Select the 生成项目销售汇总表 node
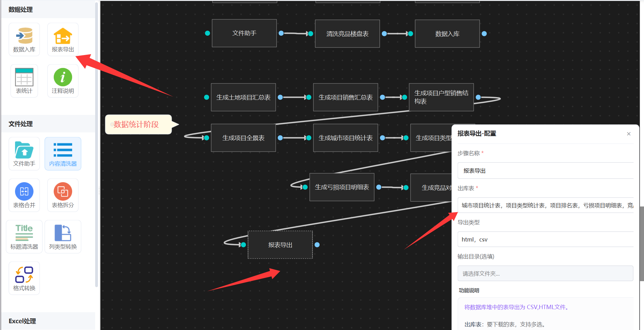 point(346,97)
